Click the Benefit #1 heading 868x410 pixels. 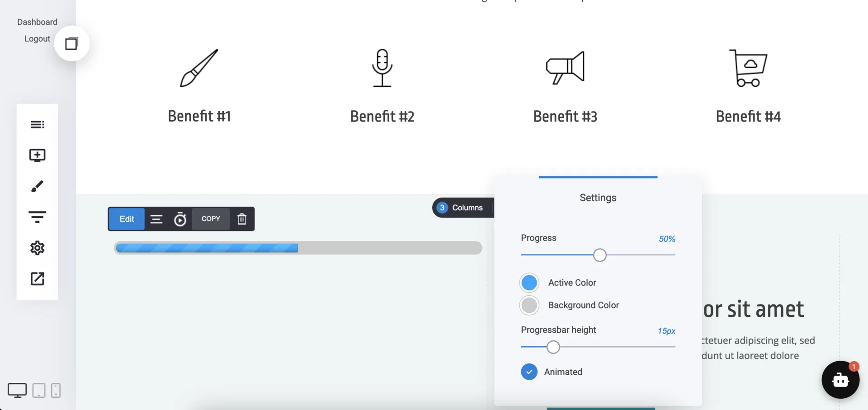[x=199, y=116]
